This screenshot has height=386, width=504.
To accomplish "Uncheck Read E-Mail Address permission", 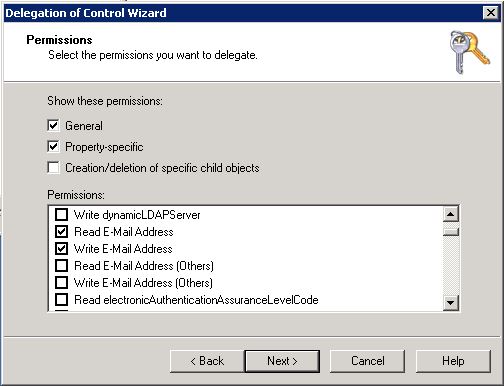I will [x=61, y=232].
